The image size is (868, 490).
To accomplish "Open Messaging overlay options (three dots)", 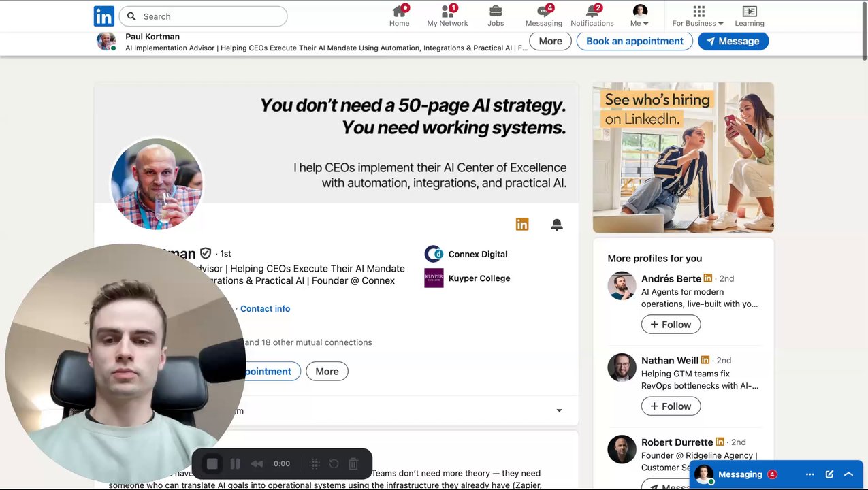I will click(809, 474).
